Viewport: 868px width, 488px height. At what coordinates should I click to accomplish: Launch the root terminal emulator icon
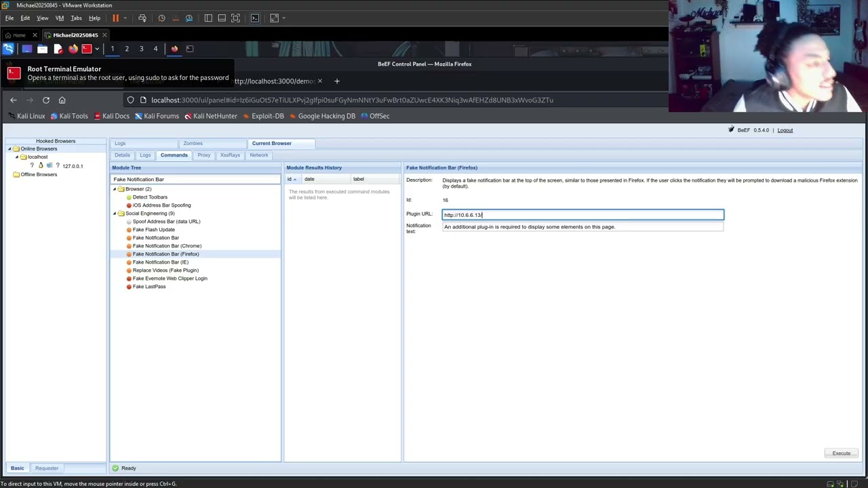[87, 49]
